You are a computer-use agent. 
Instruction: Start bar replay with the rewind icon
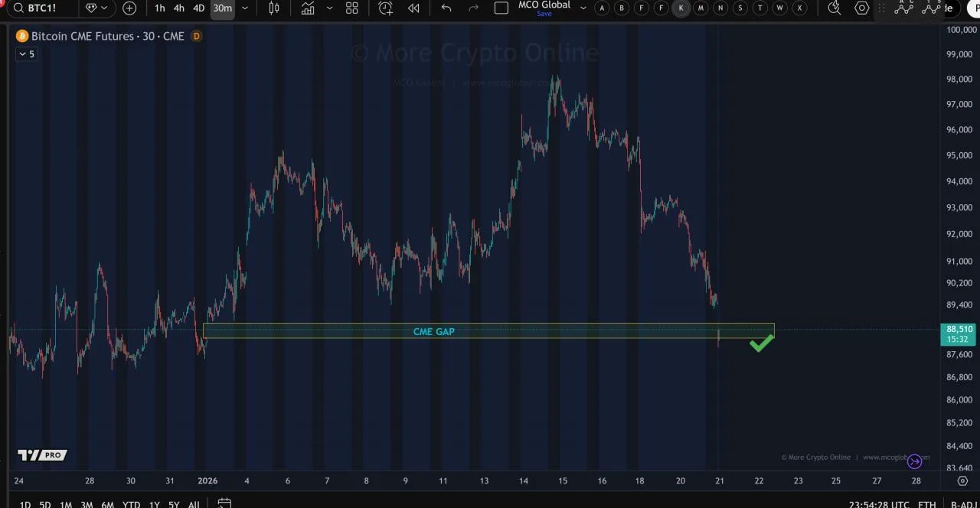(x=413, y=8)
